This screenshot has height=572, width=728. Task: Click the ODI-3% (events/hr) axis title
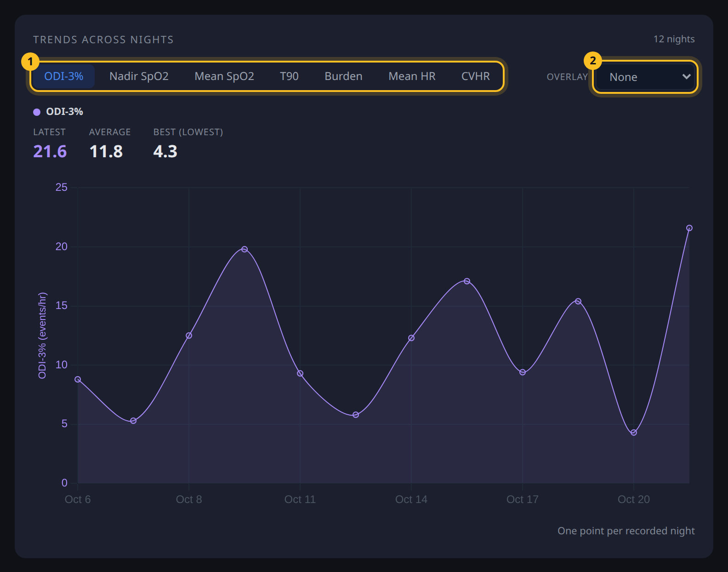click(x=42, y=335)
